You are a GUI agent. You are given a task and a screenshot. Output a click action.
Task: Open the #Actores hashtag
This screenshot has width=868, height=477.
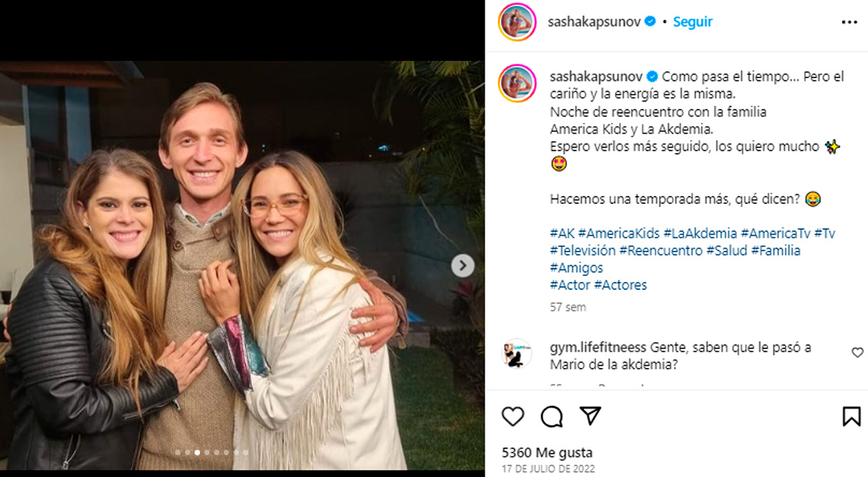tap(621, 285)
